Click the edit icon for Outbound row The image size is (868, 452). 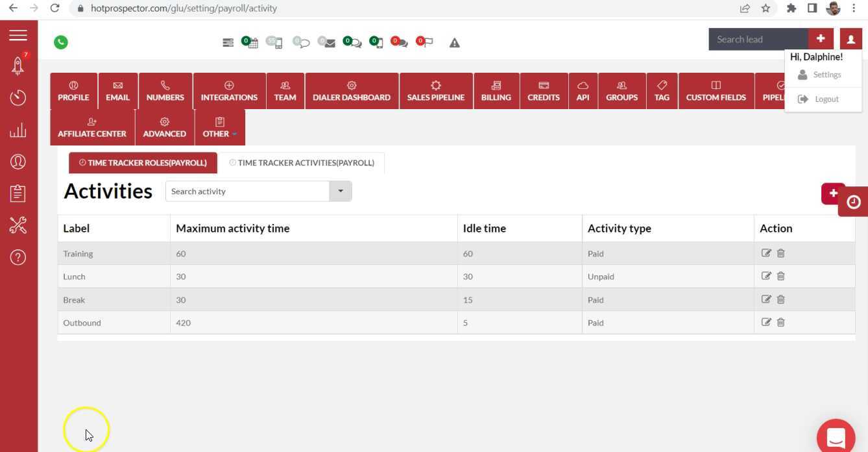point(766,322)
